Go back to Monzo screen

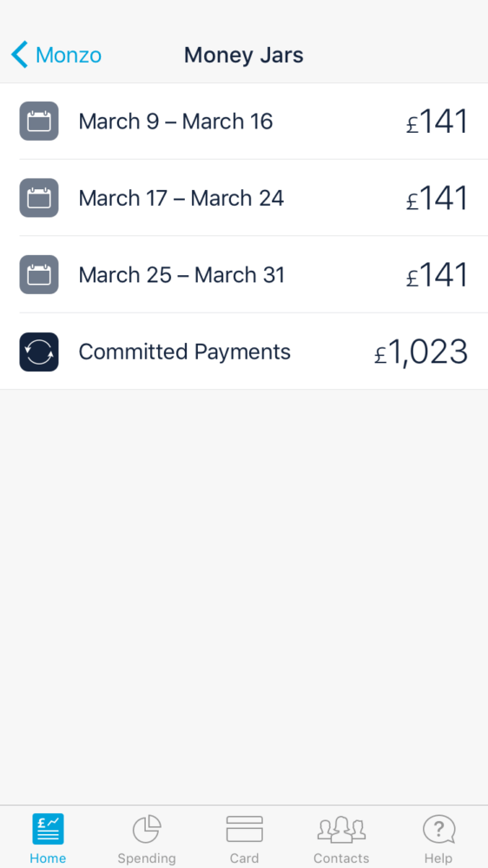[56, 55]
